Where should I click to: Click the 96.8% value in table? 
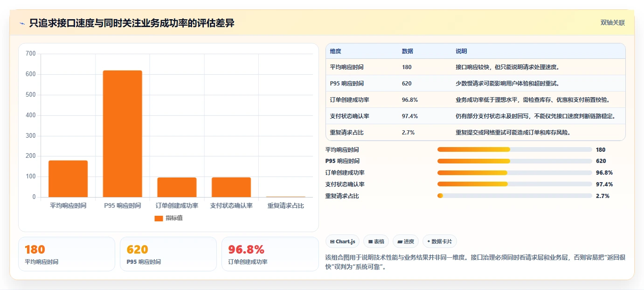tap(409, 100)
